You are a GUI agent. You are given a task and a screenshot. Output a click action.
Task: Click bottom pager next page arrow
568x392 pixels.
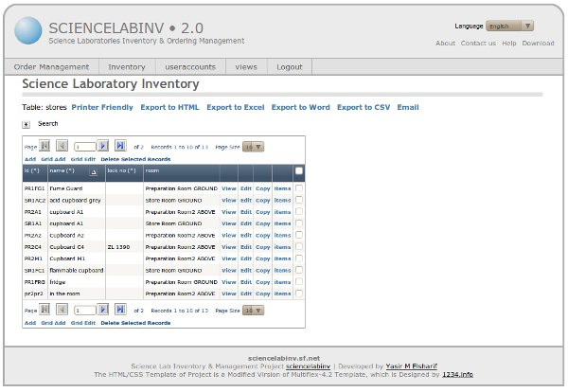tap(103, 310)
